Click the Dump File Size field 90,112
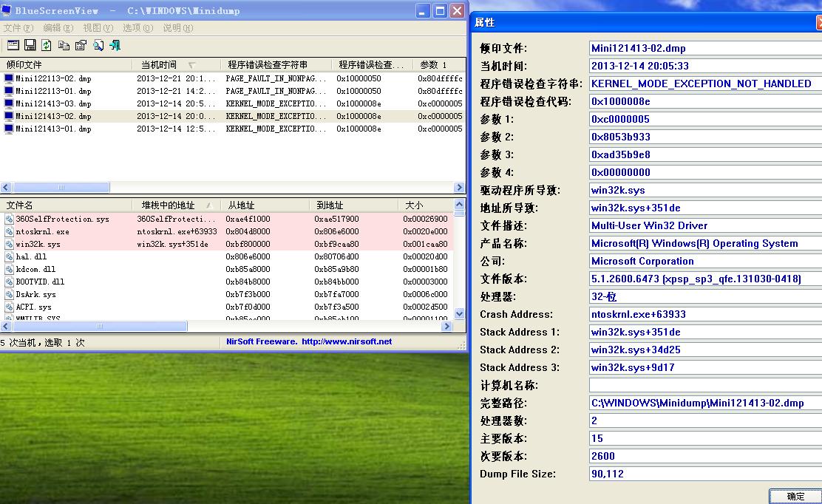Screen dimensions: 822x504 coord(705,474)
